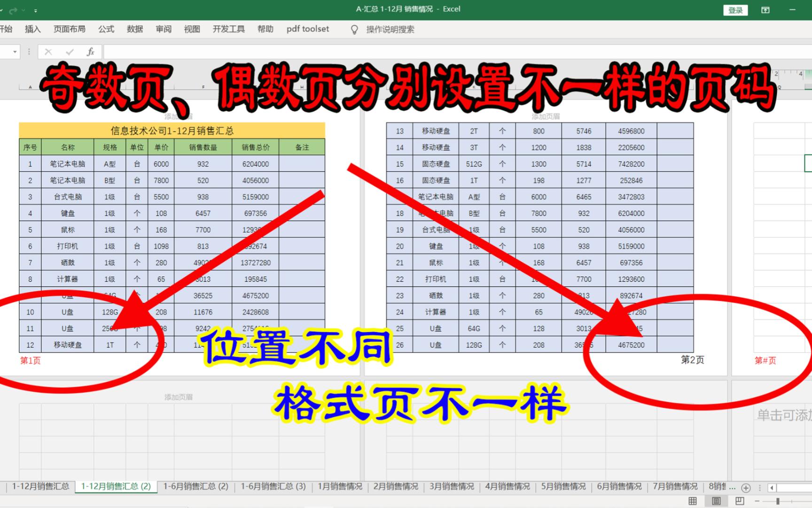Select cell 6204000 in row 1
The height and width of the screenshot is (508, 812).
pos(256,164)
